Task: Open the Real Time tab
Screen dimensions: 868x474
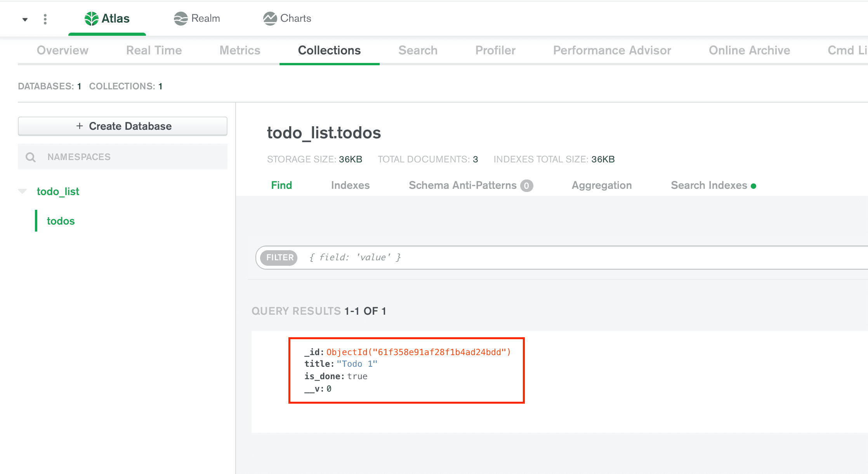Action: [154, 50]
